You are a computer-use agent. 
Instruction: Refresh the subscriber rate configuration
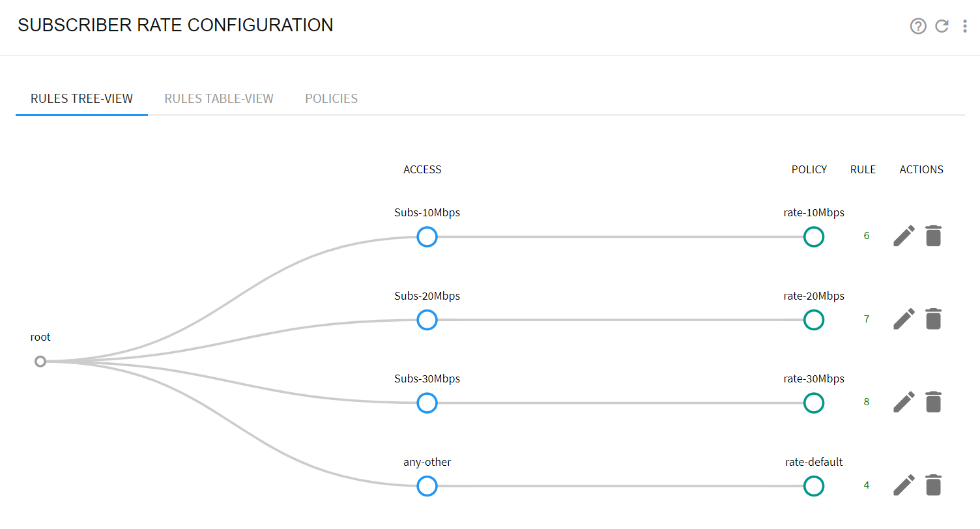[x=942, y=26]
